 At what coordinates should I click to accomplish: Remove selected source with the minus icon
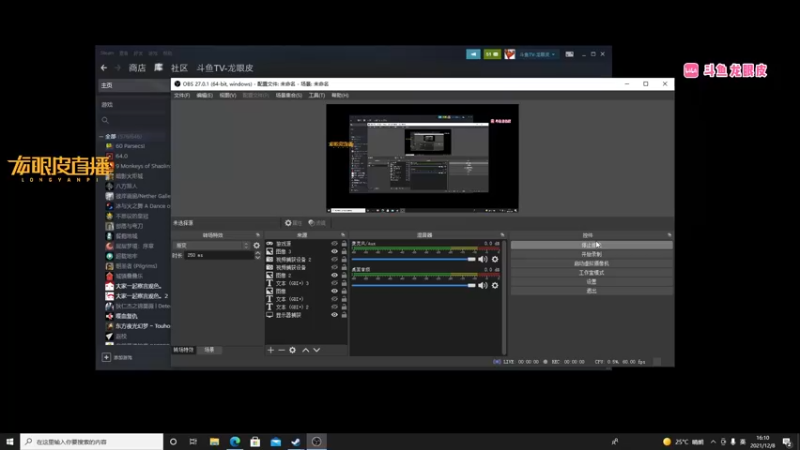281,350
